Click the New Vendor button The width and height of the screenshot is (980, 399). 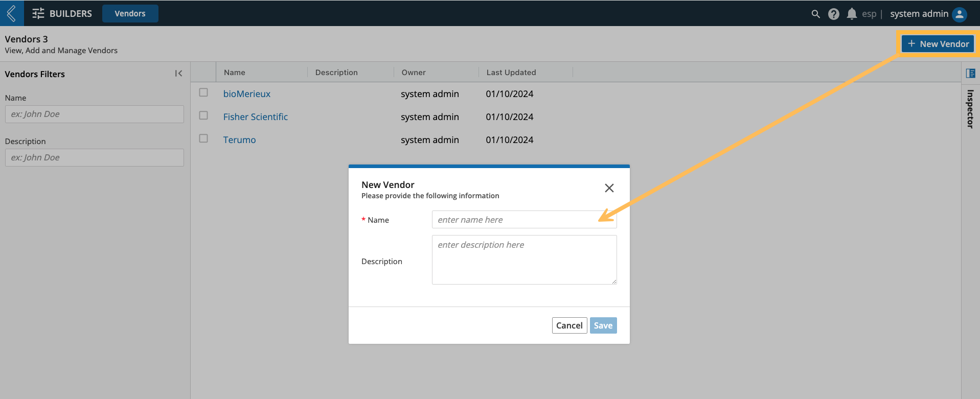(938, 44)
